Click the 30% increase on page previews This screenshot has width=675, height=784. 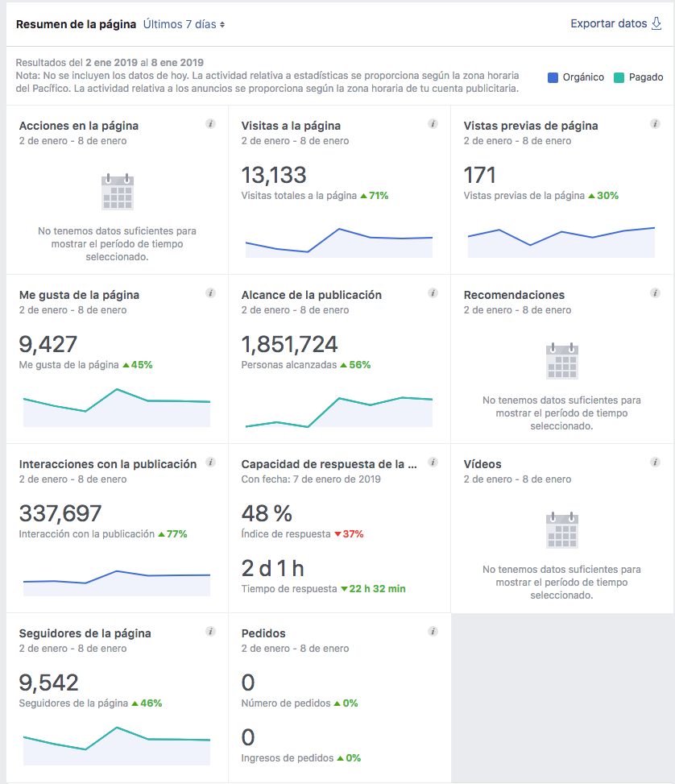coord(603,196)
